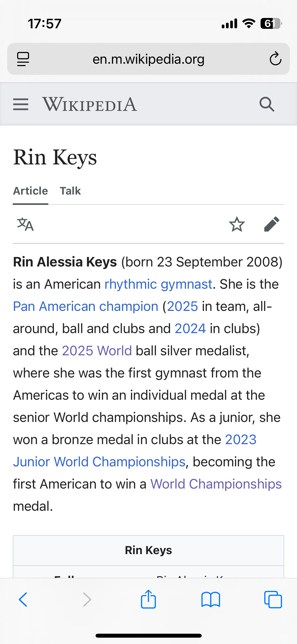
Task: Go back with Safari back arrow
Action: coord(23,600)
